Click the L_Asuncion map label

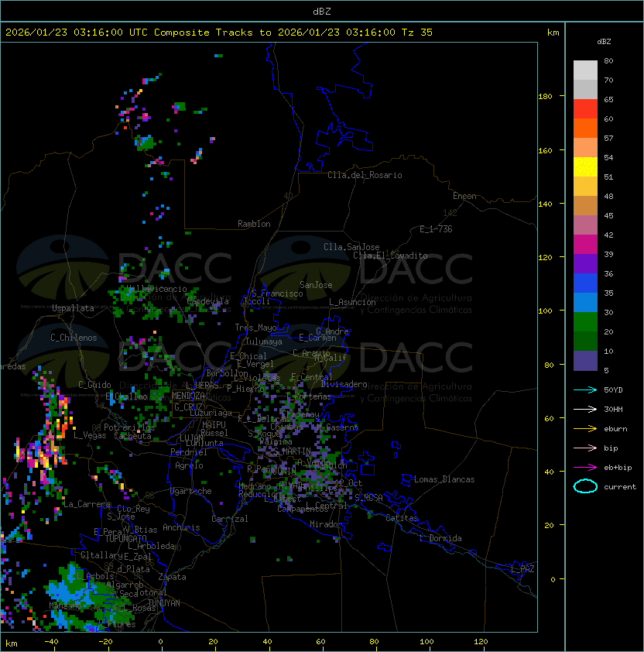click(352, 302)
